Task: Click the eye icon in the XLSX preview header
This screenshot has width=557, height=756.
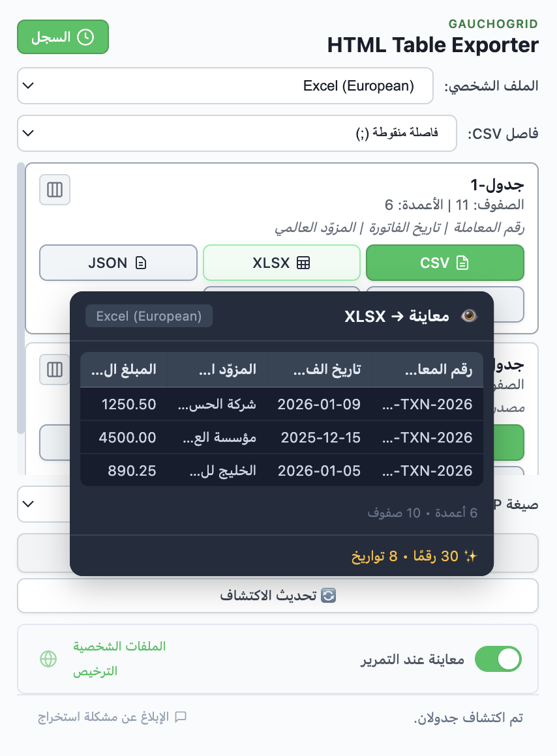Action: click(468, 315)
